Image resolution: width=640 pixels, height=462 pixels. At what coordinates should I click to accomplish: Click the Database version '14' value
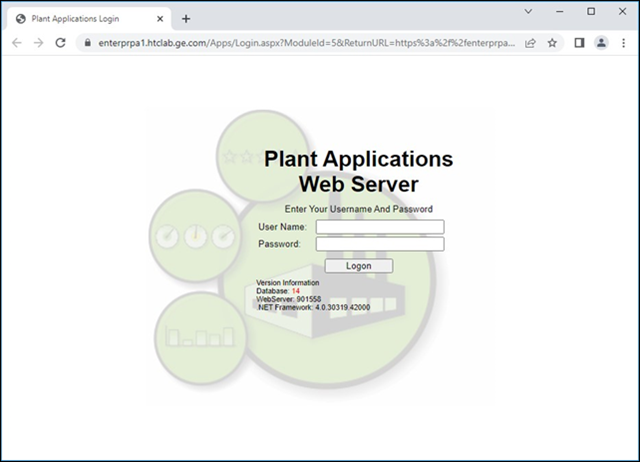(x=296, y=291)
